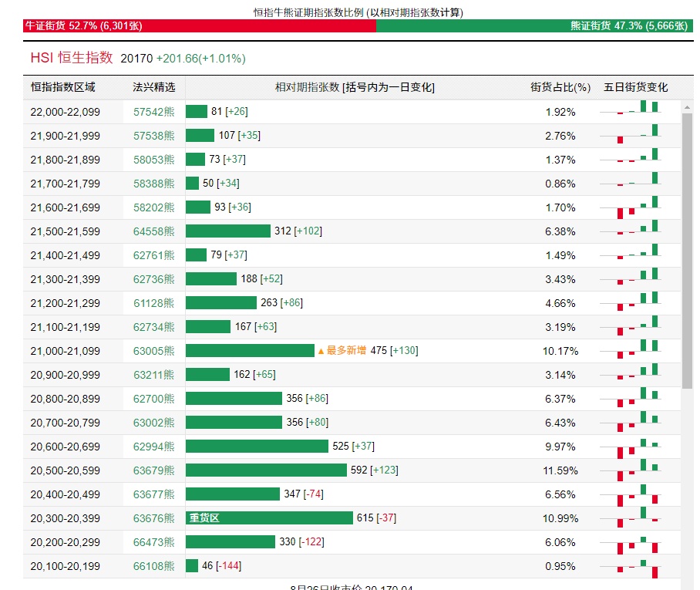
Task: Click the index change +201.66(+1.01%)
Action: pyautogui.click(x=201, y=59)
